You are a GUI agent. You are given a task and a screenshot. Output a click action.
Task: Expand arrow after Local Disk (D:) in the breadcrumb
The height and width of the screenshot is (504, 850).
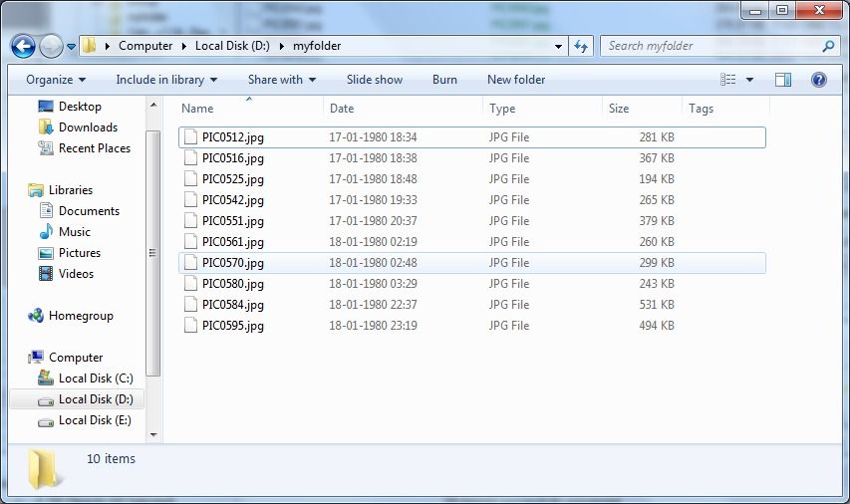click(x=281, y=47)
